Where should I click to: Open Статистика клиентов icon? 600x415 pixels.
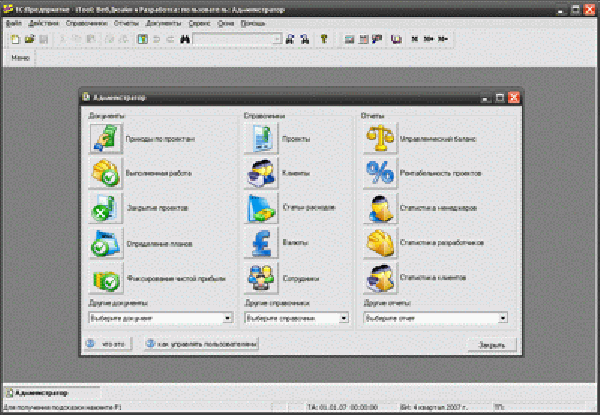pos(380,278)
